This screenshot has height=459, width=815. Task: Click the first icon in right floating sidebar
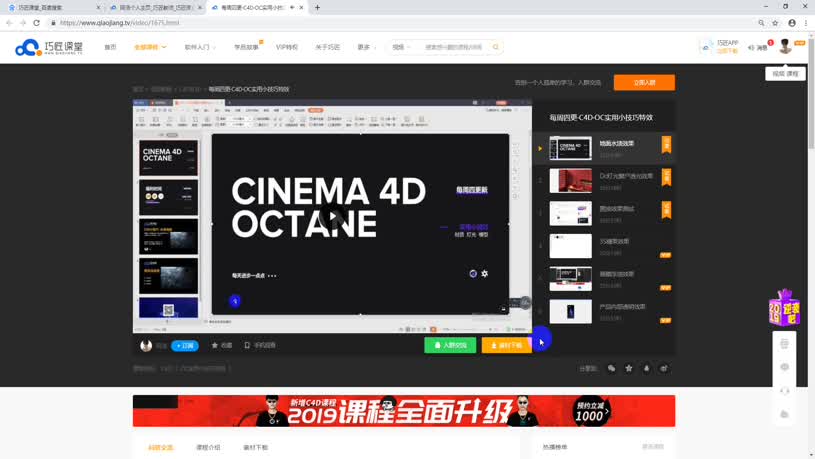tap(785, 344)
